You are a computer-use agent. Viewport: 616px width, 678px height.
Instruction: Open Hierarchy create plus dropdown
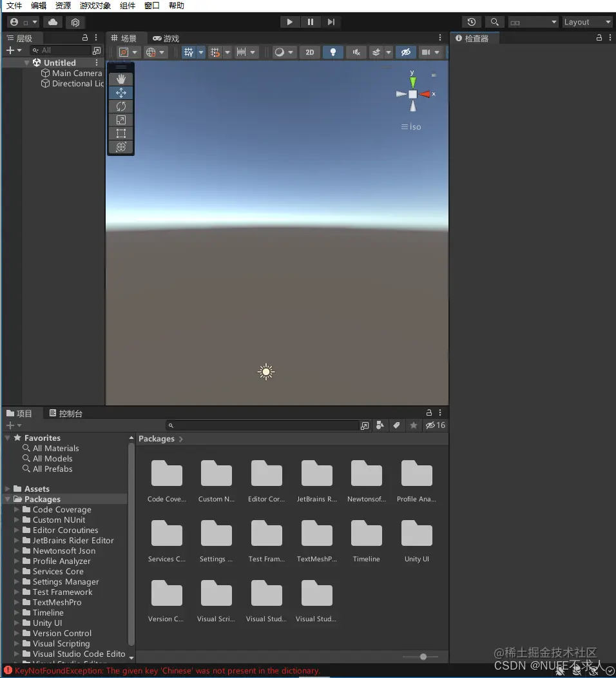[14, 50]
